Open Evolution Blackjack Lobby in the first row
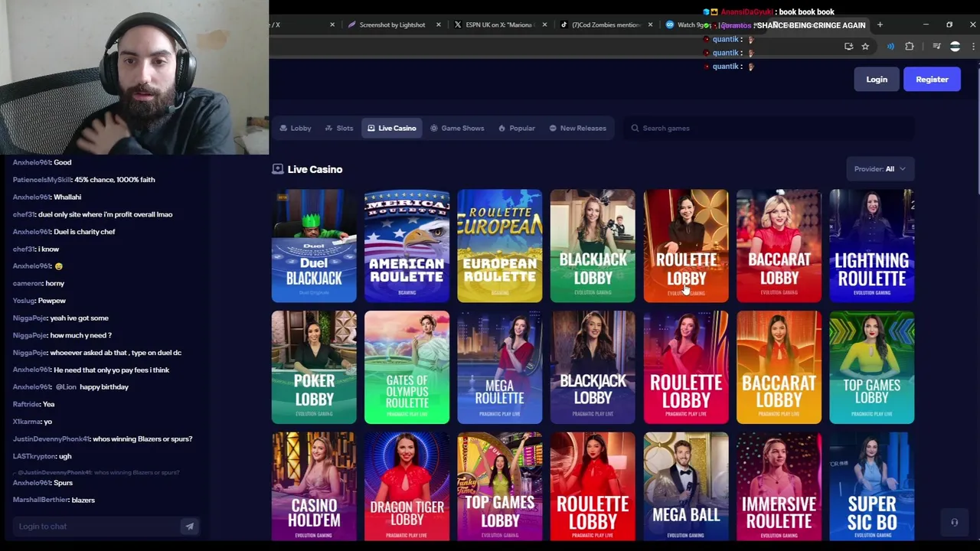980x551 pixels. tap(593, 246)
